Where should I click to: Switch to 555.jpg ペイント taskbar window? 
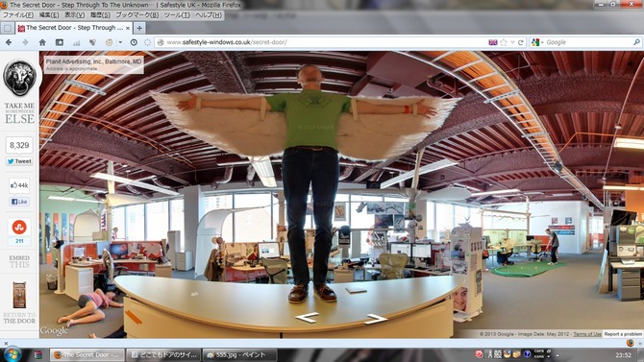[240, 354]
